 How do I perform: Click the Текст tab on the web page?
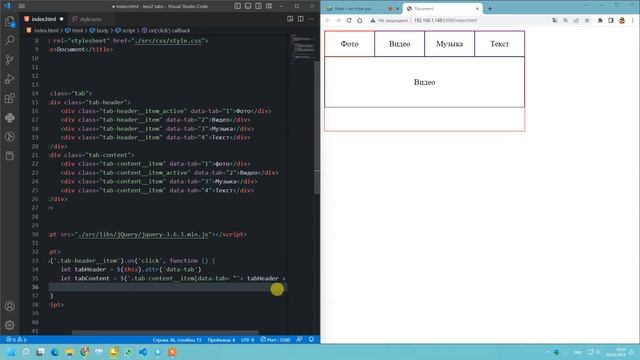499,44
